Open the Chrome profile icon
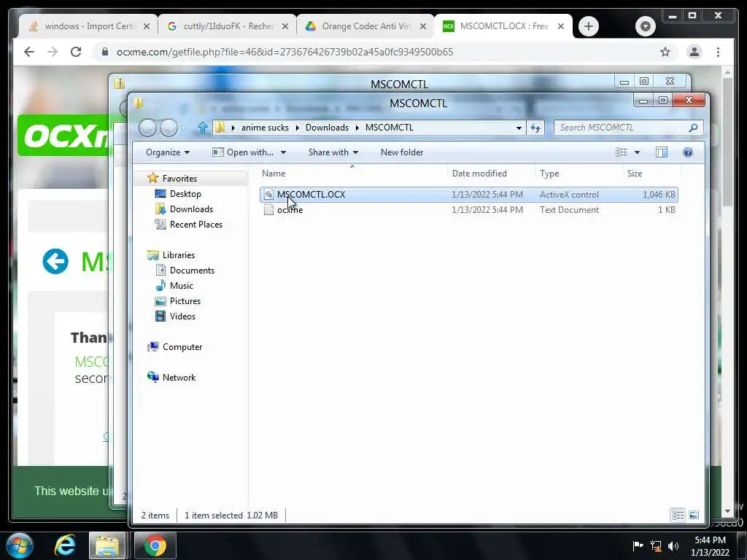This screenshot has width=747, height=560. pos(694,52)
